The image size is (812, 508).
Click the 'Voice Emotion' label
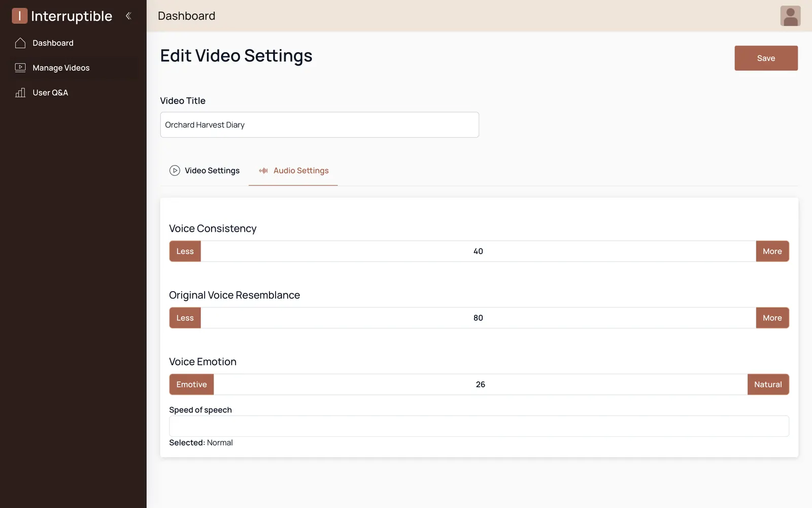click(x=202, y=362)
